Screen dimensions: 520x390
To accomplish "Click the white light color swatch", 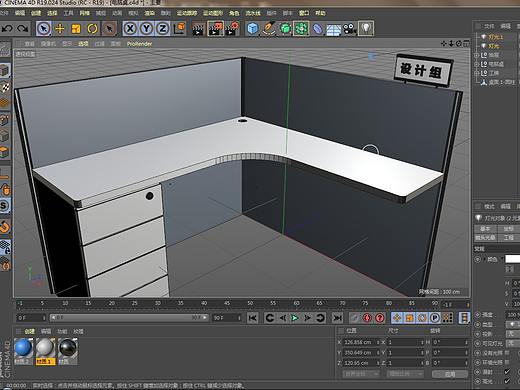I will point(513,259).
